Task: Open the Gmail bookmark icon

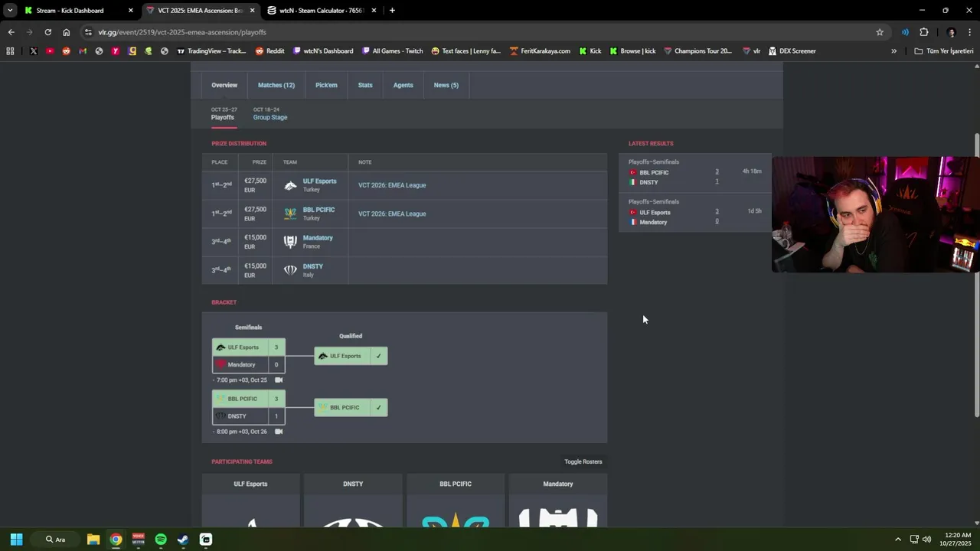Action: pyautogui.click(x=83, y=51)
